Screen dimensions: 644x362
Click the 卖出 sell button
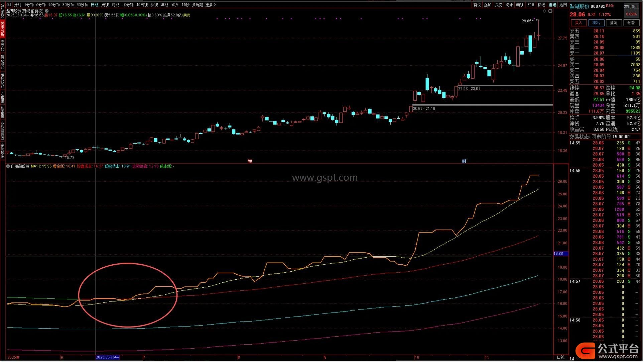pos(596,23)
